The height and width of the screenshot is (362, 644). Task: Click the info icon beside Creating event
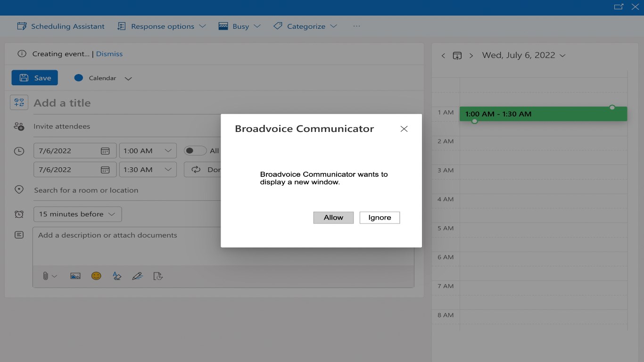tap(22, 54)
